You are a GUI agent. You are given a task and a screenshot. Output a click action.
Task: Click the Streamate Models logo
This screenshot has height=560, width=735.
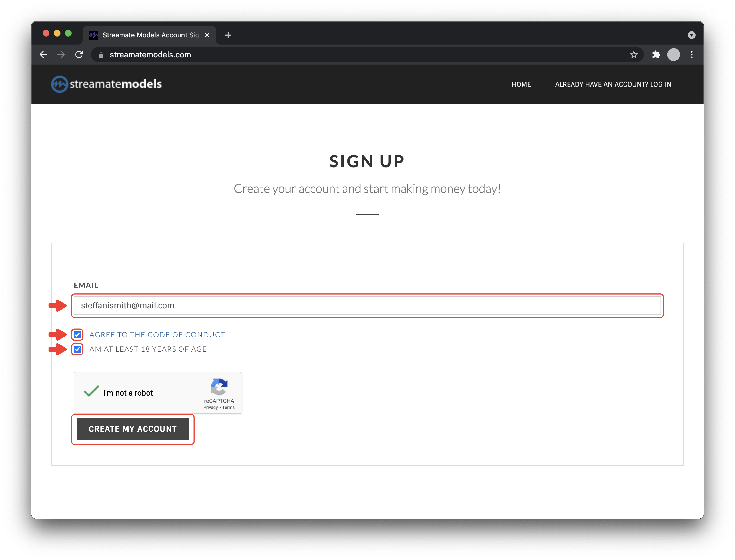click(106, 84)
